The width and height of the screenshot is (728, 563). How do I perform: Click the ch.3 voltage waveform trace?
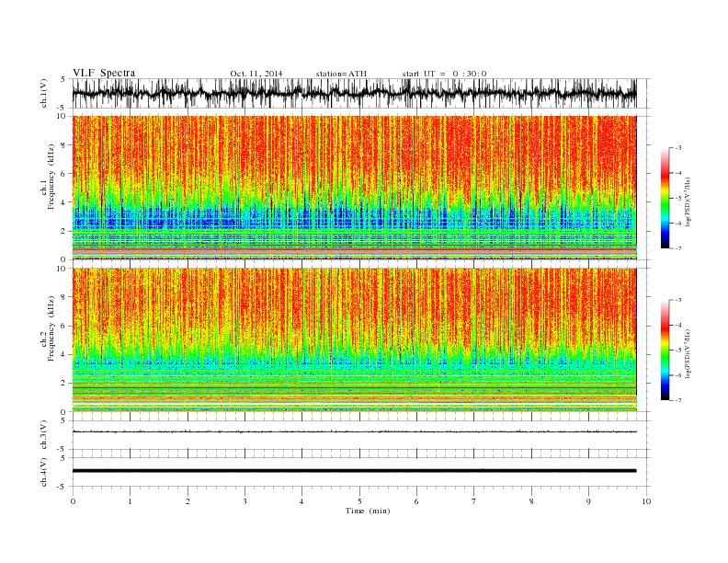click(354, 431)
